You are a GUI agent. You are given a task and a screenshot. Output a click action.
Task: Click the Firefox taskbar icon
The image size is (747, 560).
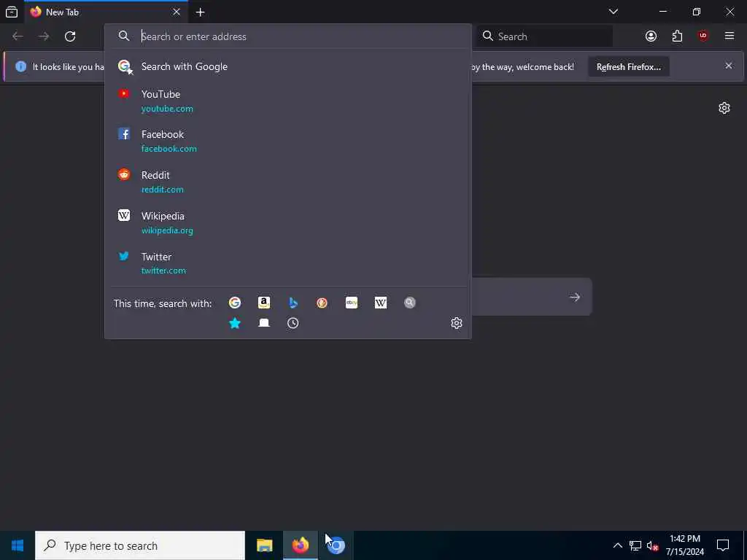click(x=300, y=545)
